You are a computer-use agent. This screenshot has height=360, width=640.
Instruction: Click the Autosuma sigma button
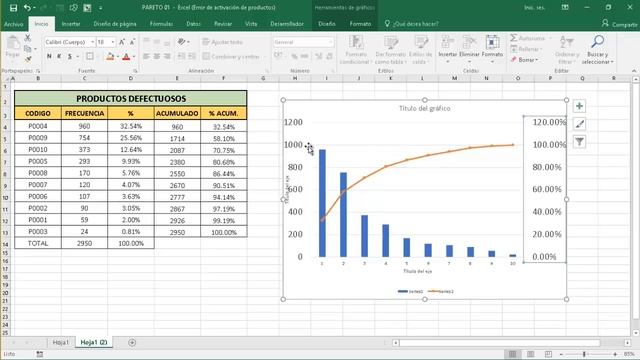click(x=528, y=38)
